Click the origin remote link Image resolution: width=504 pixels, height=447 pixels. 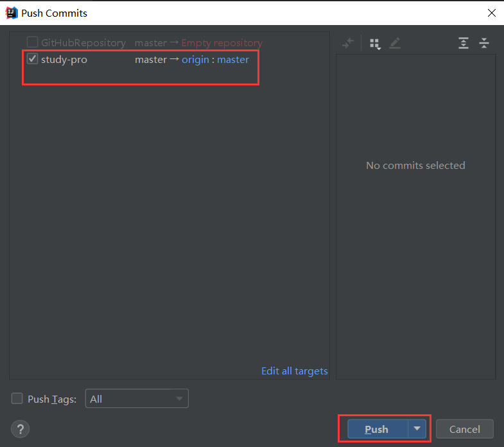[195, 60]
